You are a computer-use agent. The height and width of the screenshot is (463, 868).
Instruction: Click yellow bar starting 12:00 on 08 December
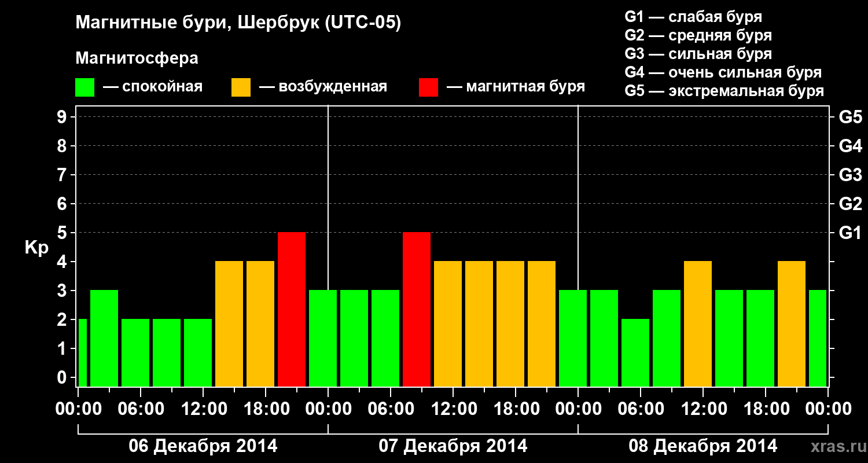pos(698,324)
